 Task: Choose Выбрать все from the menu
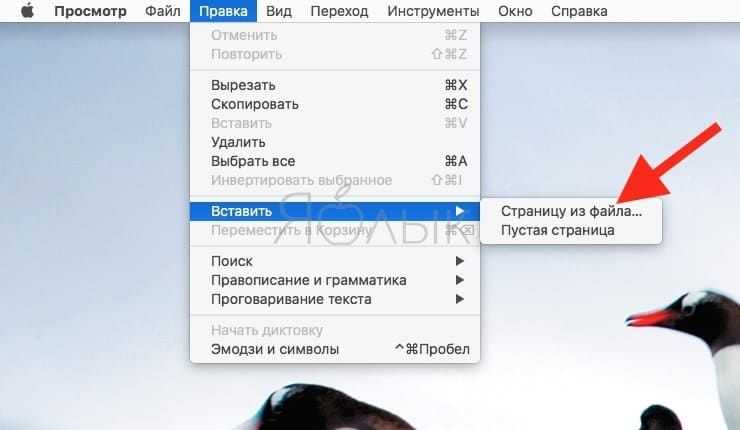tap(335, 161)
